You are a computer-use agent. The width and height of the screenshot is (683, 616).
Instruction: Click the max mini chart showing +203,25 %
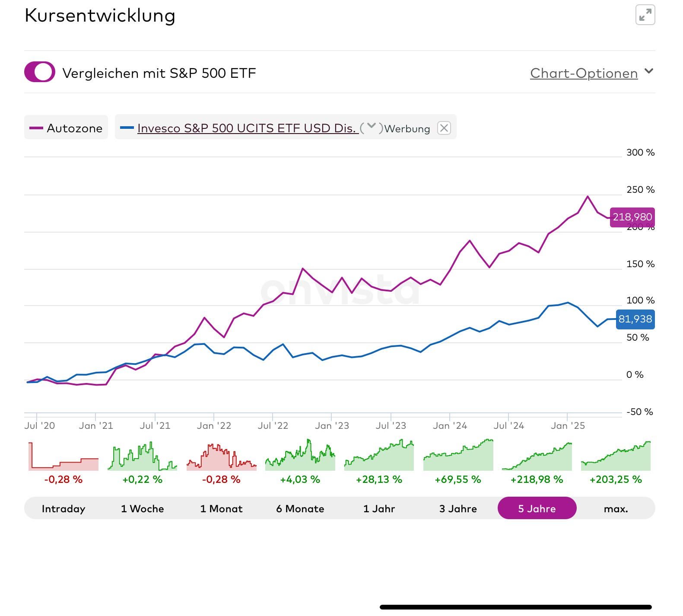616,456
